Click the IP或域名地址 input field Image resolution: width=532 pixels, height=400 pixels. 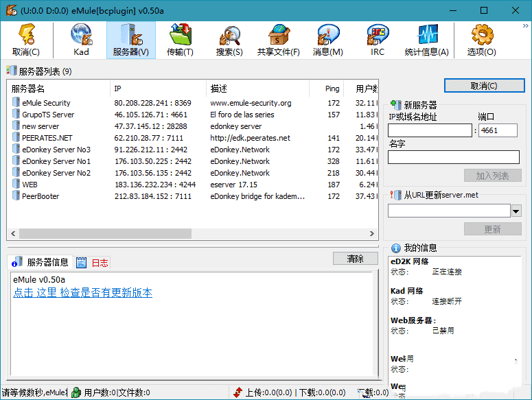click(430, 130)
